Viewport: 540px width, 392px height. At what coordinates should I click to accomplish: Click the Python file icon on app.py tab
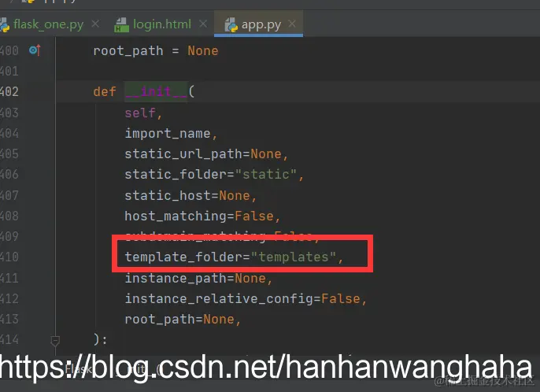click(x=231, y=25)
